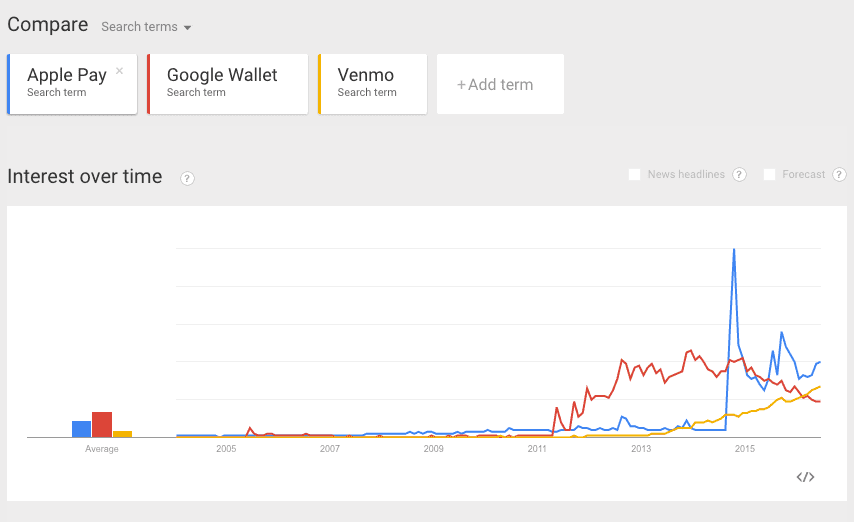854x522 pixels.
Task: Click the red Google Wallet average bar
Action: (x=101, y=425)
